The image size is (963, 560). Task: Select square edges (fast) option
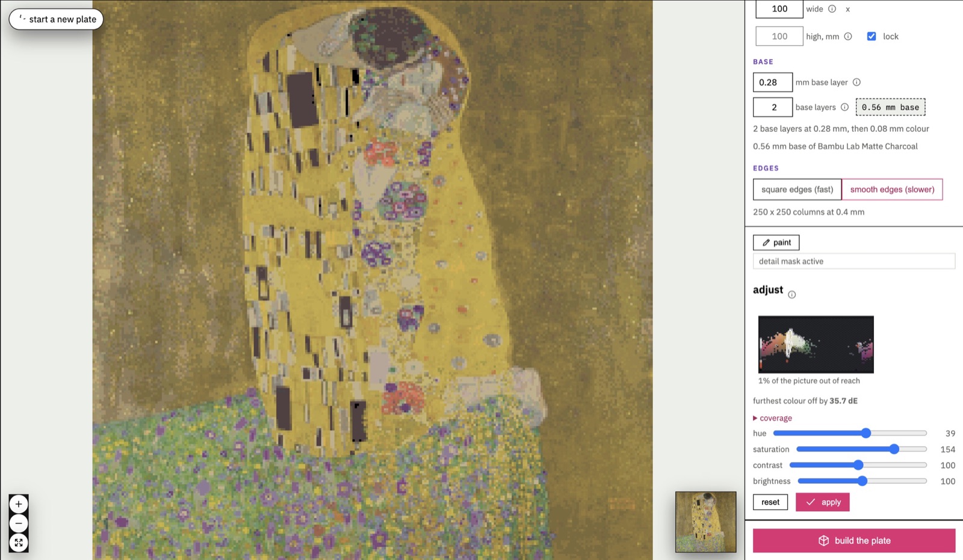point(797,189)
